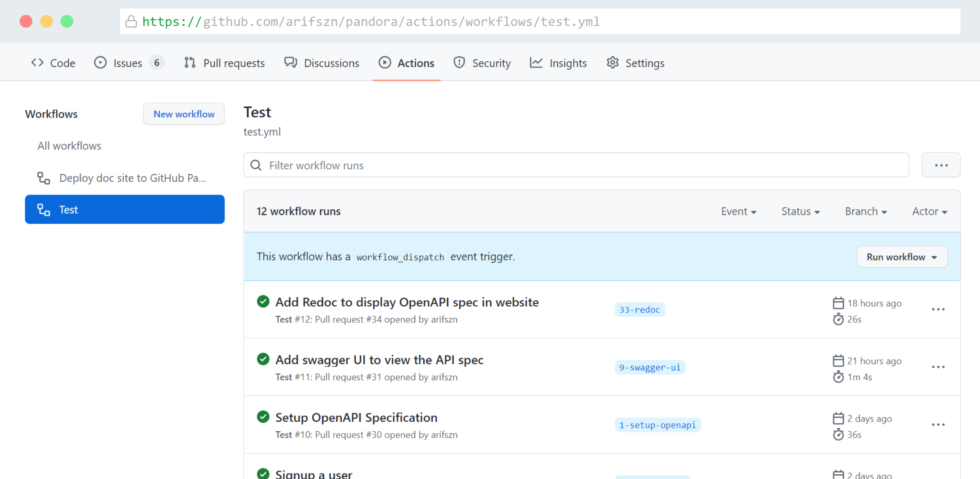Open three-dot menu for Setup OpenAPI run
The width and height of the screenshot is (980, 479).
(938, 425)
